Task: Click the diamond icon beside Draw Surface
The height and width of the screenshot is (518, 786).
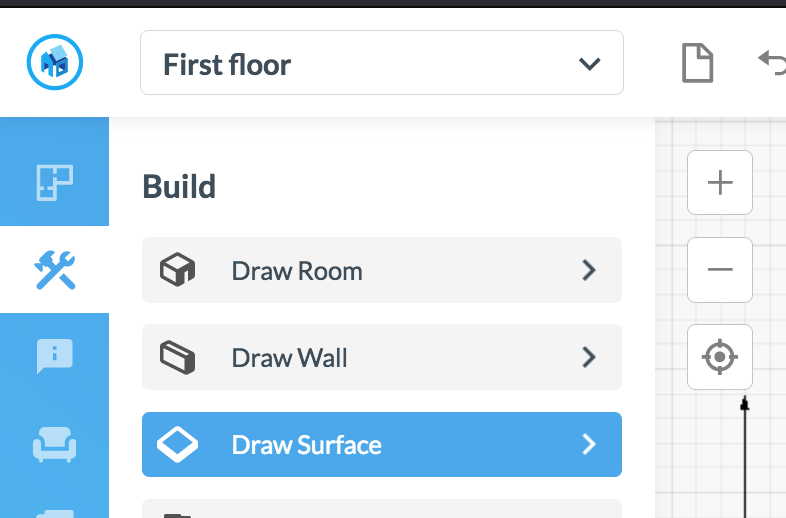Action: point(177,444)
